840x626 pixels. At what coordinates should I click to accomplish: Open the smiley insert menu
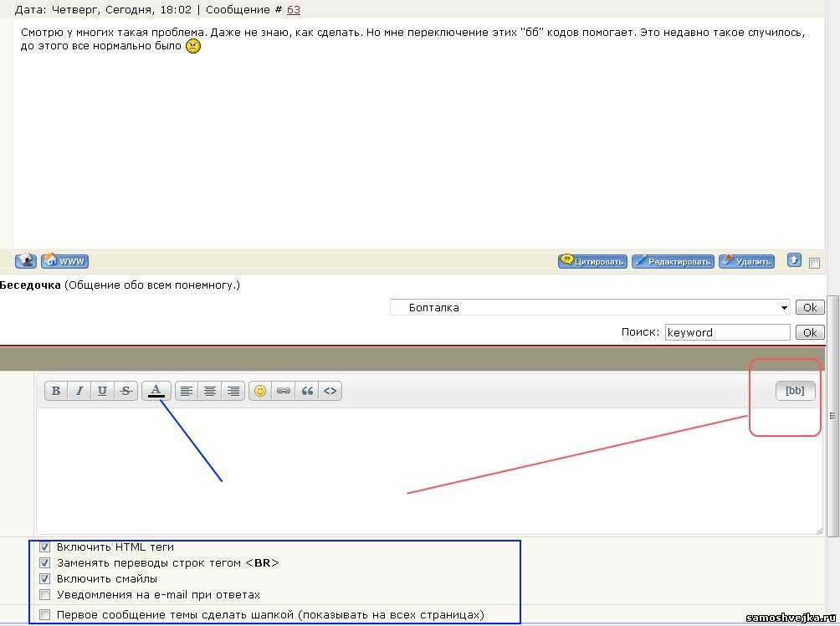click(x=260, y=391)
